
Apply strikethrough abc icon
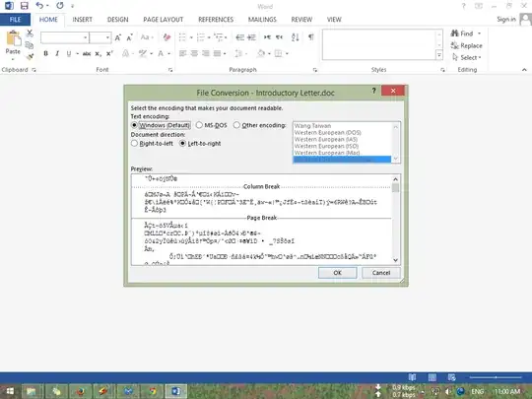(87, 53)
